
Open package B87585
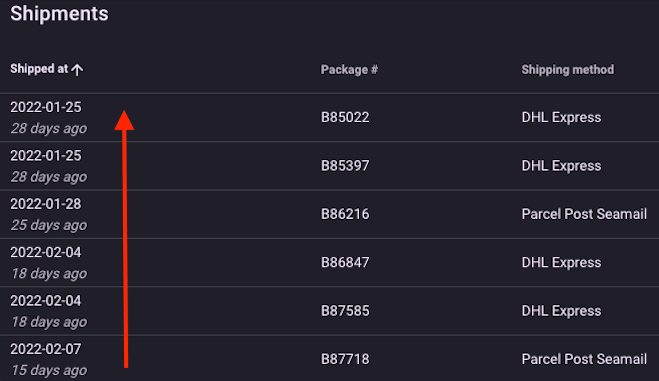point(345,311)
